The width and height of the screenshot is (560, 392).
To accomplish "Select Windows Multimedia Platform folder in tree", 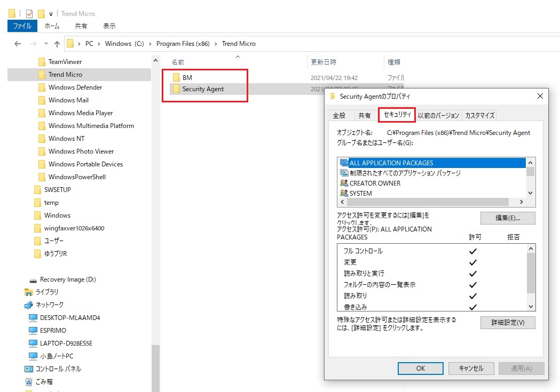I will (x=91, y=125).
